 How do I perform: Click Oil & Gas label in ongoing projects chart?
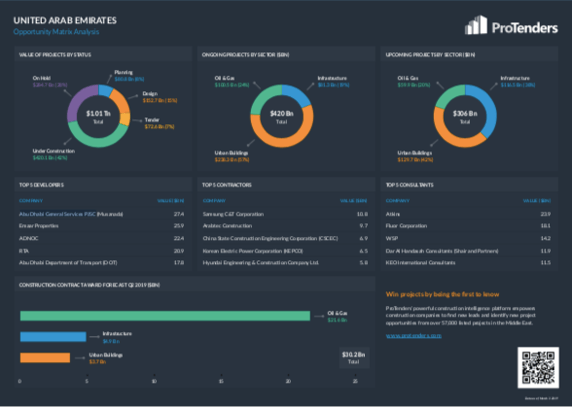(224, 78)
